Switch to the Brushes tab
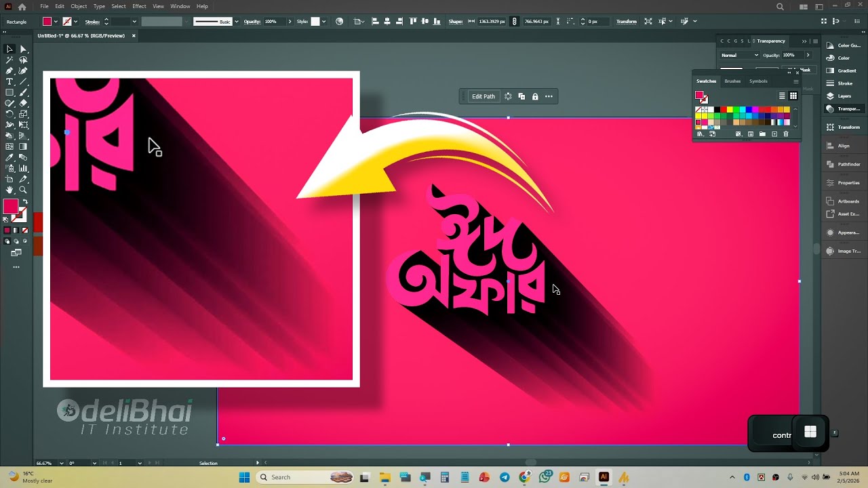The height and width of the screenshot is (488, 868). (732, 81)
